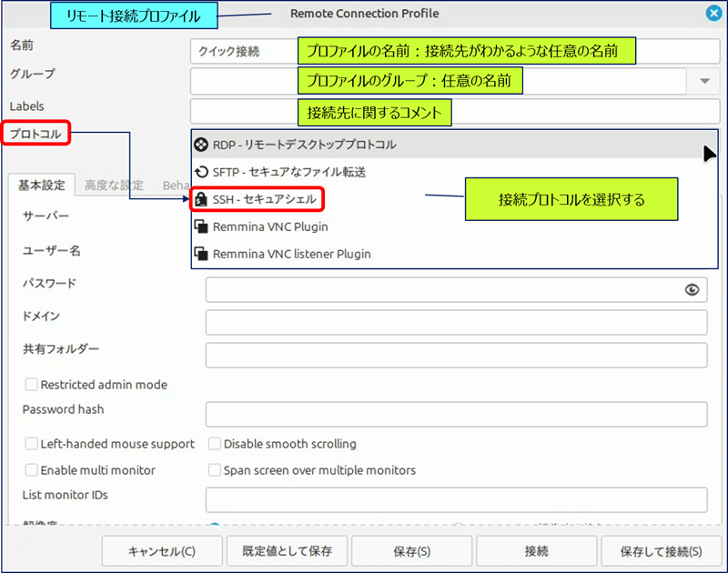Click the グループ combo box field
The width and height of the screenshot is (728, 573).
pyautogui.click(x=439, y=81)
